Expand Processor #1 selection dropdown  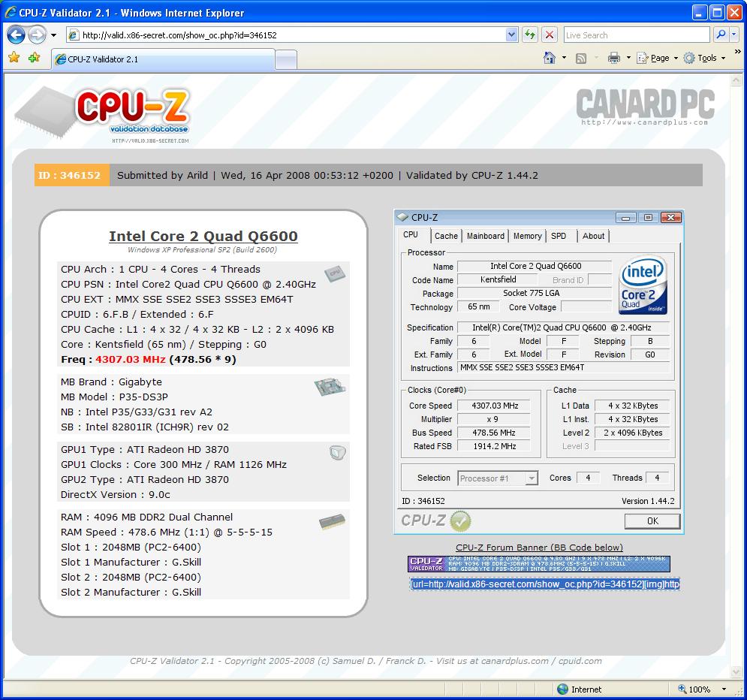click(532, 478)
